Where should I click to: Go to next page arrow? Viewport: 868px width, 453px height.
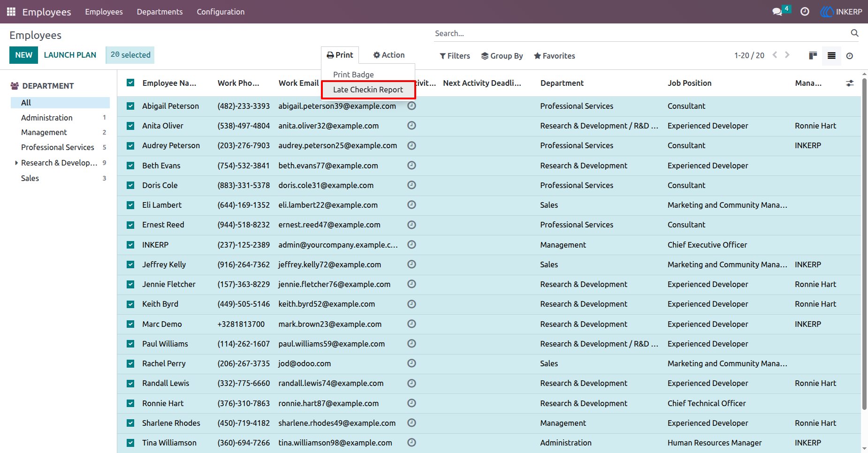(787, 55)
